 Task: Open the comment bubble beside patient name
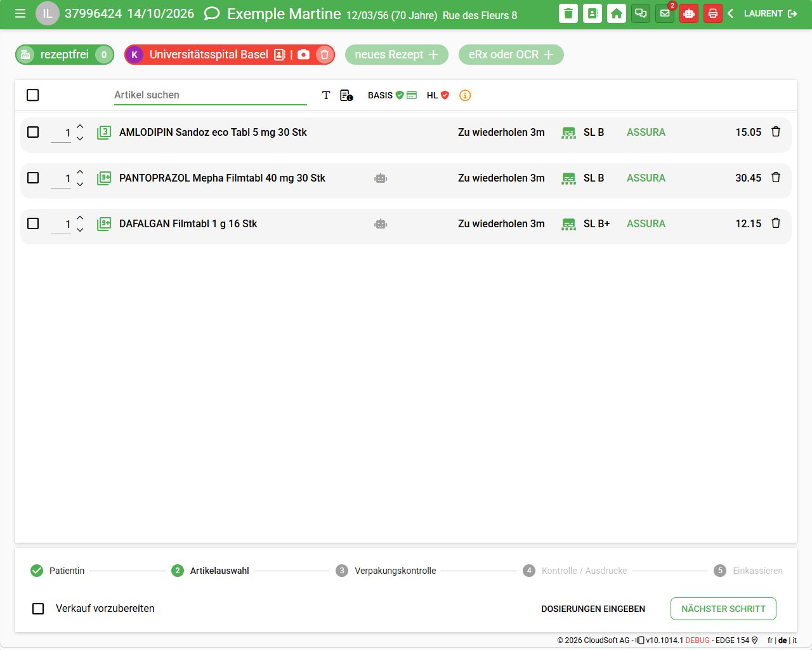[212, 13]
